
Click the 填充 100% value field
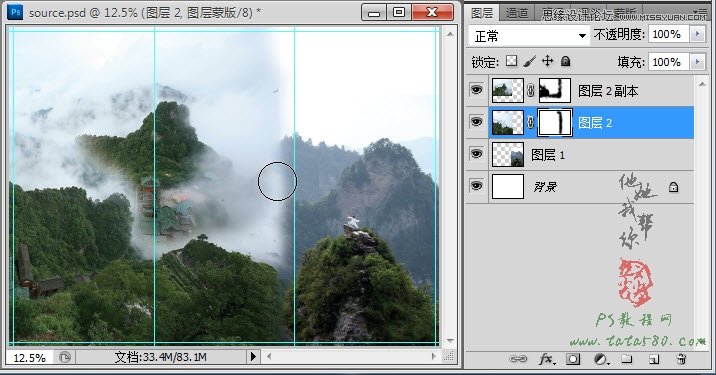tap(668, 62)
